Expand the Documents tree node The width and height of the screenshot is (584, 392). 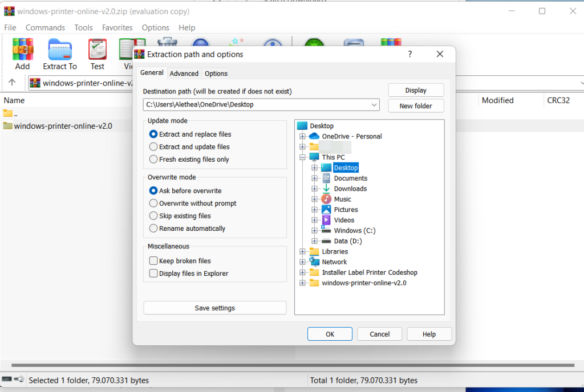point(314,178)
